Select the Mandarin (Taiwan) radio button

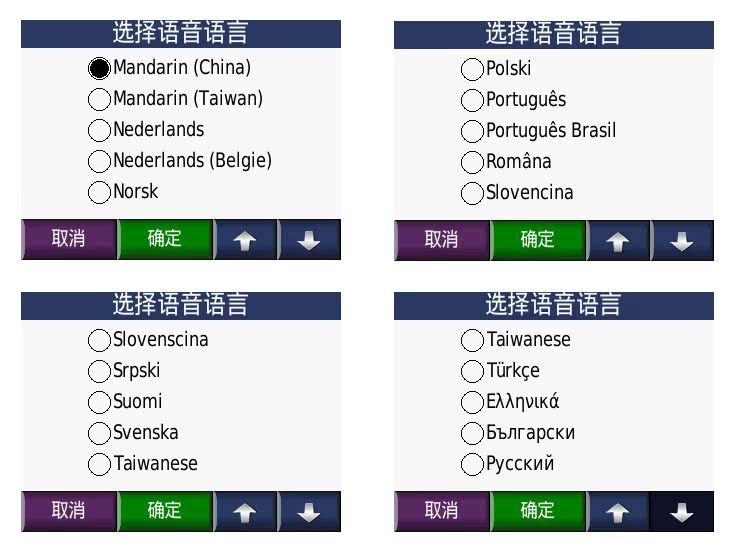pyautogui.click(x=100, y=99)
